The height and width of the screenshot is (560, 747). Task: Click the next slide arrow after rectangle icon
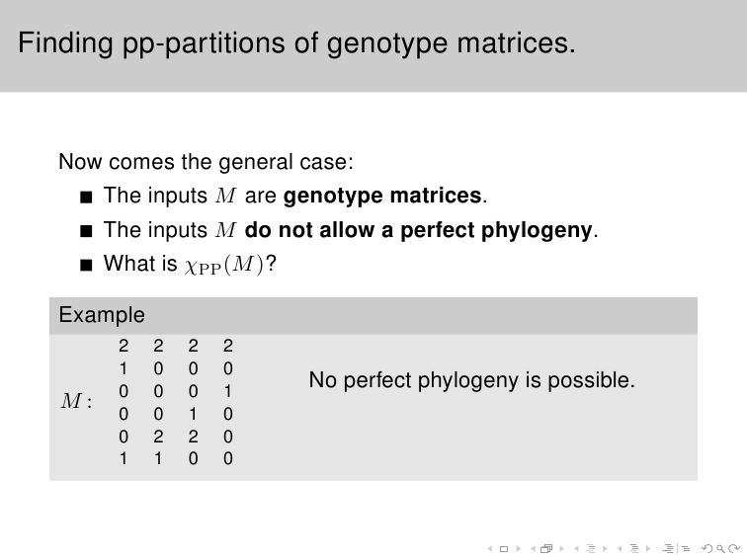tap(519, 548)
